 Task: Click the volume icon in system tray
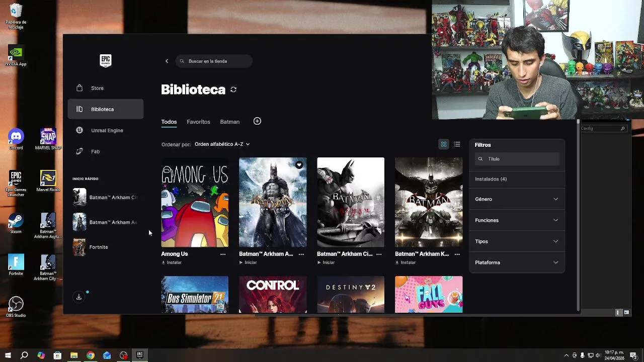599,355
